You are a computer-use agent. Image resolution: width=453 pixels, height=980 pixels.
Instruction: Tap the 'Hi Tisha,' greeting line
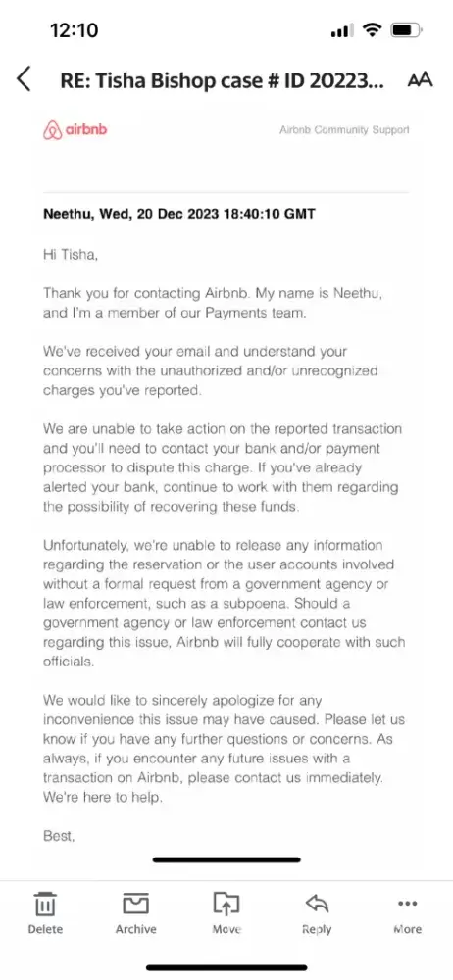(70, 255)
